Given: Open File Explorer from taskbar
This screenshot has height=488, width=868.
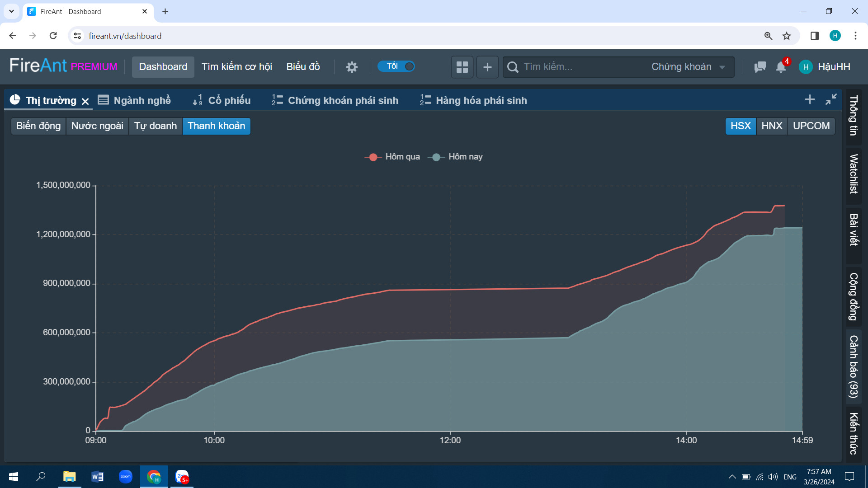Looking at the screenshot, I should (x=69, y=477).
